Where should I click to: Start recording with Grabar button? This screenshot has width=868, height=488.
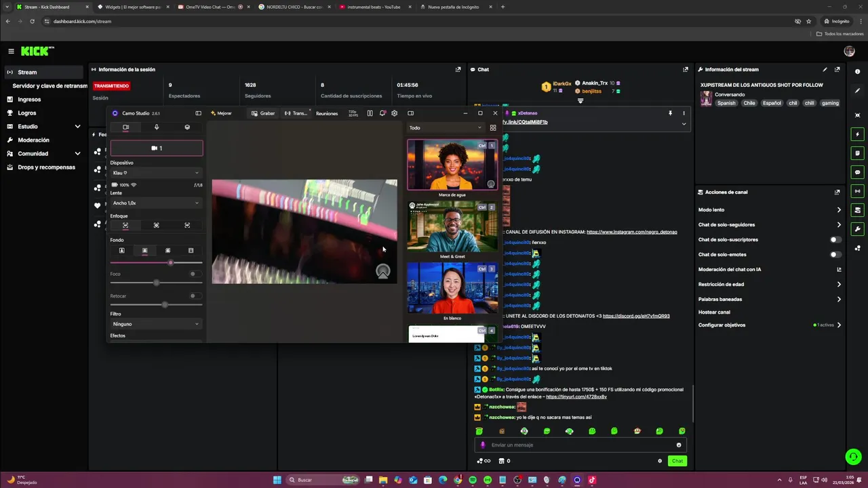click(263, 113)
